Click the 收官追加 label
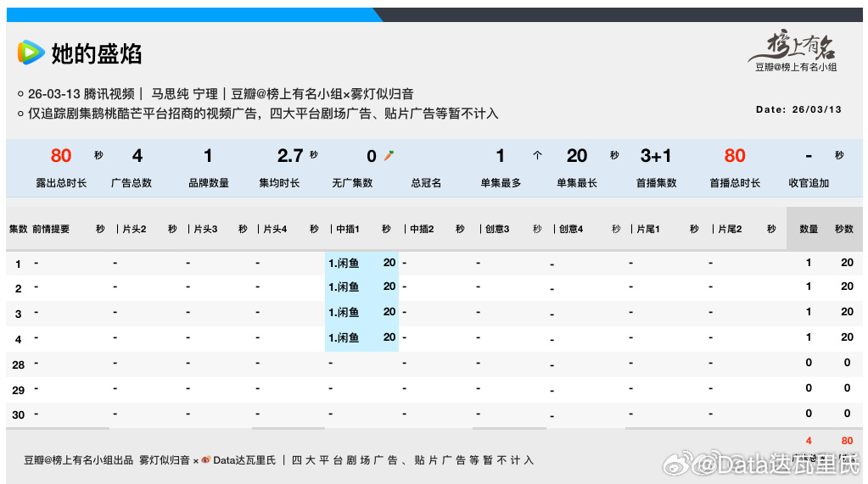868x484 pixels. (x=809, y=182)
